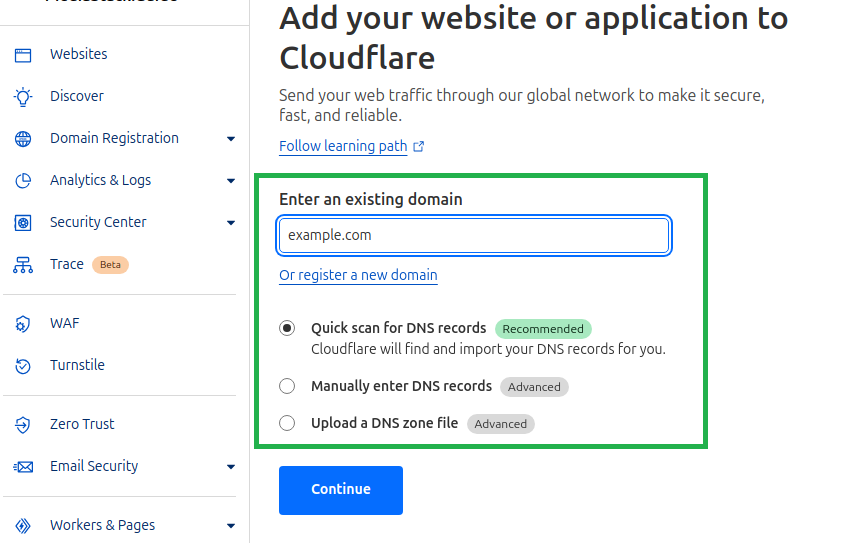Click the Discover lightbulb icon
This screenshot has width=841, height=543.
point(23,97)
